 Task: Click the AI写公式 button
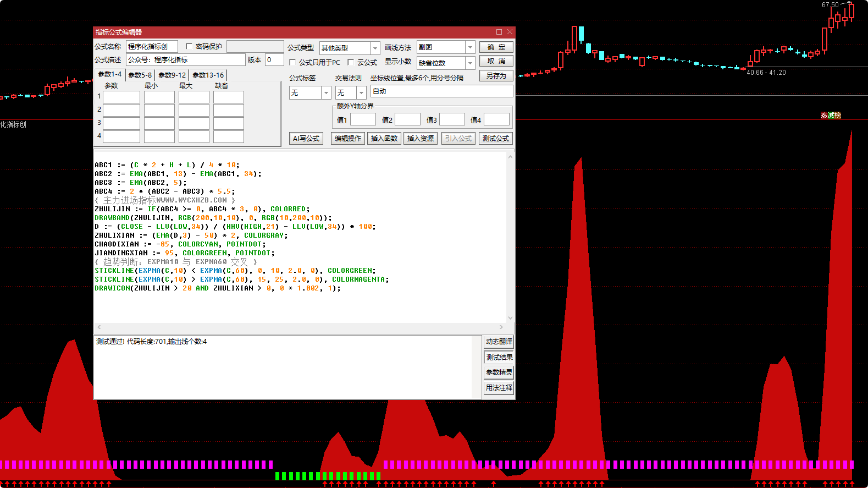tap(306, 139)
